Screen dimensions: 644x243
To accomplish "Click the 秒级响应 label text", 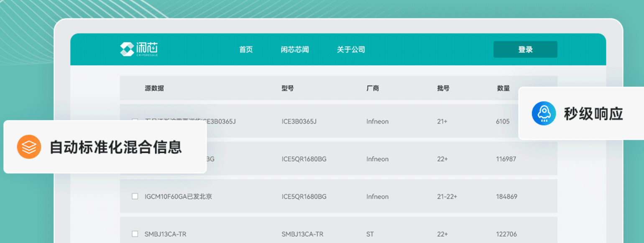I will (x=593, y=114).
